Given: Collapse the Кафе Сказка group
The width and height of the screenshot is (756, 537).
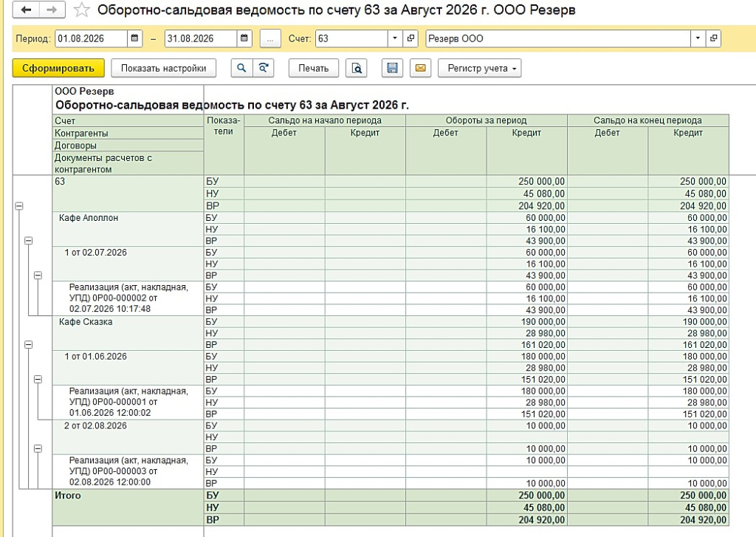Looking at the screenshot, I should point(29,345).
